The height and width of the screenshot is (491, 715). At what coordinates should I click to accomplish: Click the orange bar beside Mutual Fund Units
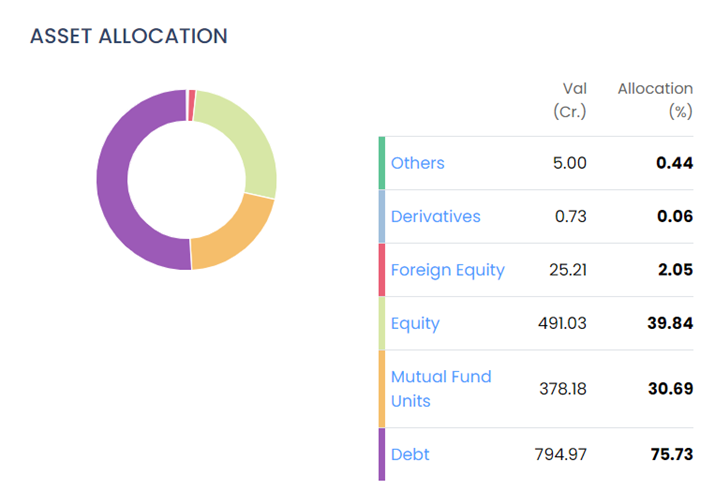[x=382, y=389]
